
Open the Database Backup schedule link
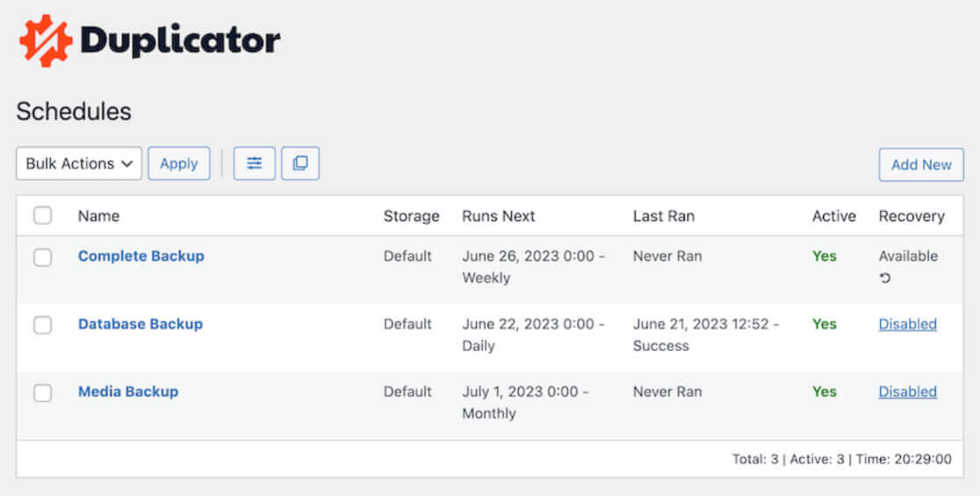tap(141, 324)
